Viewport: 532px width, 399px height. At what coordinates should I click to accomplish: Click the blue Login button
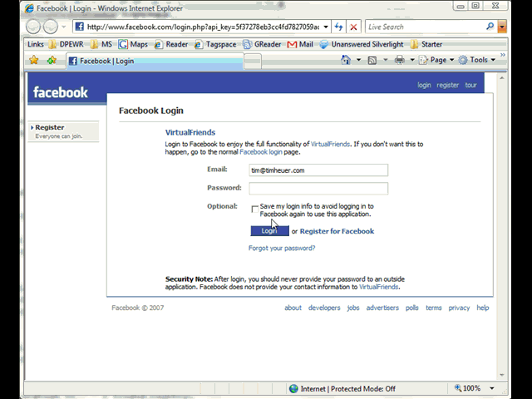[269, 231]
